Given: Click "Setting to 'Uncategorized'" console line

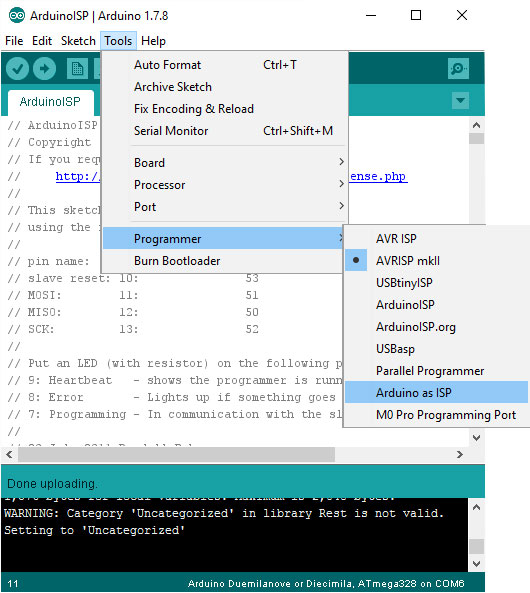Looking at the screenshot, I should [95, 530].
